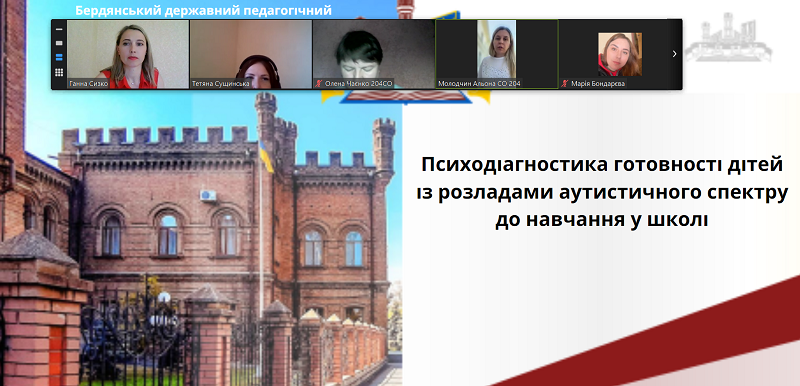Select the blue thumbnail strip view icon

[x=59, y=57]
